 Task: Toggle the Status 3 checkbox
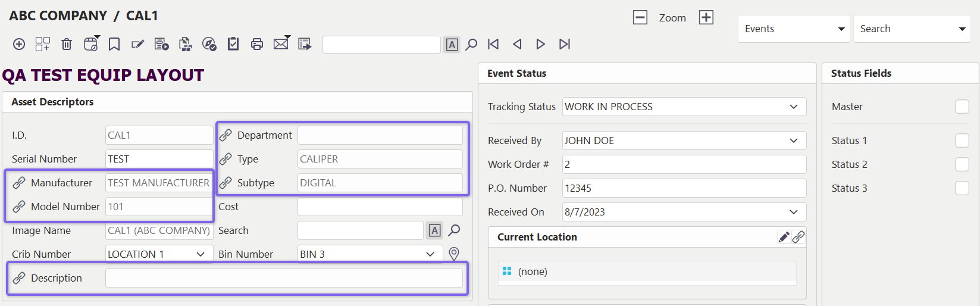[x=962, y=188]
